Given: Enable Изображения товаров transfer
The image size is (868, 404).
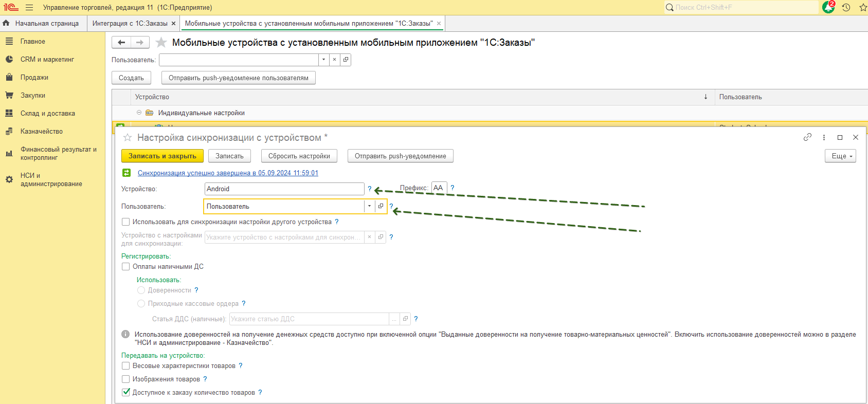Looking at the screenshot, I should (x=125, y=379).
